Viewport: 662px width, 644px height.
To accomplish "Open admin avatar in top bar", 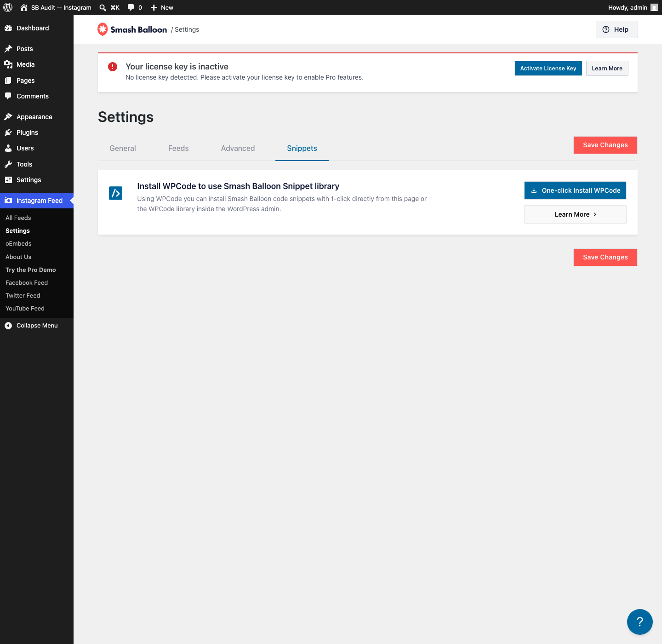I will pyautogui.click(x=654, y=7).
